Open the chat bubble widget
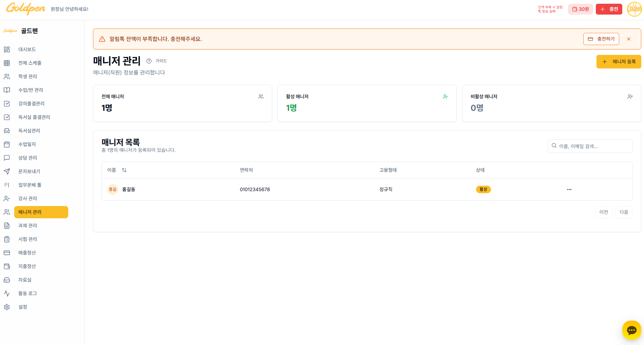The height and width of the screenshot is (345, 644). coord(631,330)
